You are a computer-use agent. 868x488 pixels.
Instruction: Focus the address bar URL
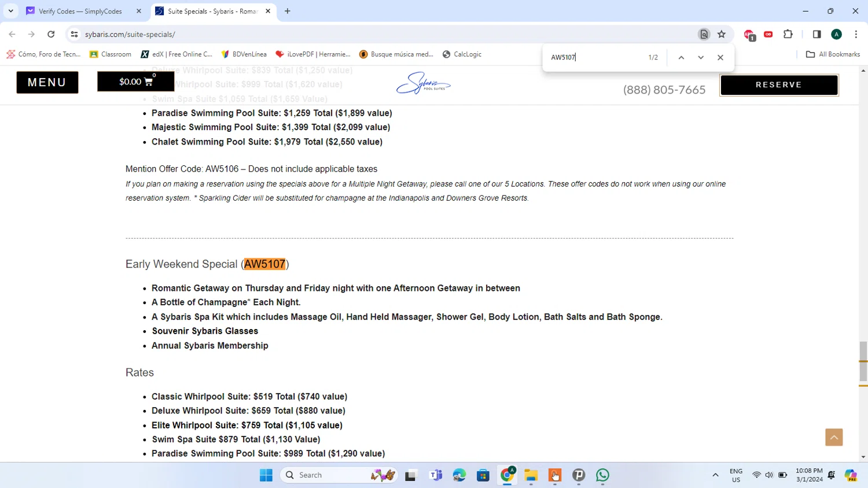pyautogui.click(x=130, y=34)
